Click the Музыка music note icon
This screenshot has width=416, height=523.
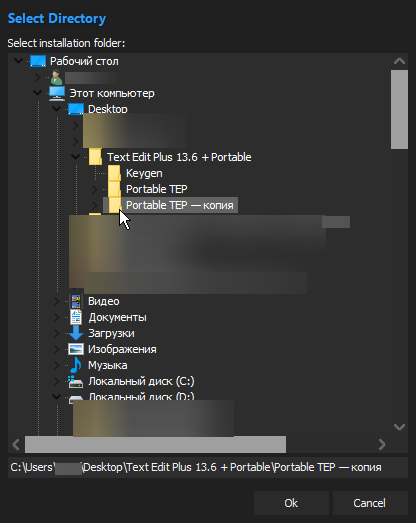tap(76, 365)
